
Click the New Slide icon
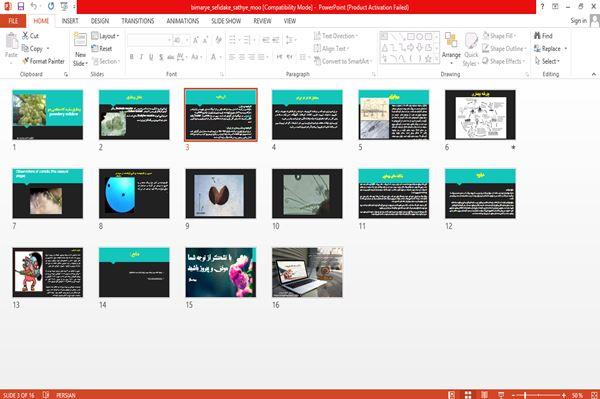[x=80, y=40]
